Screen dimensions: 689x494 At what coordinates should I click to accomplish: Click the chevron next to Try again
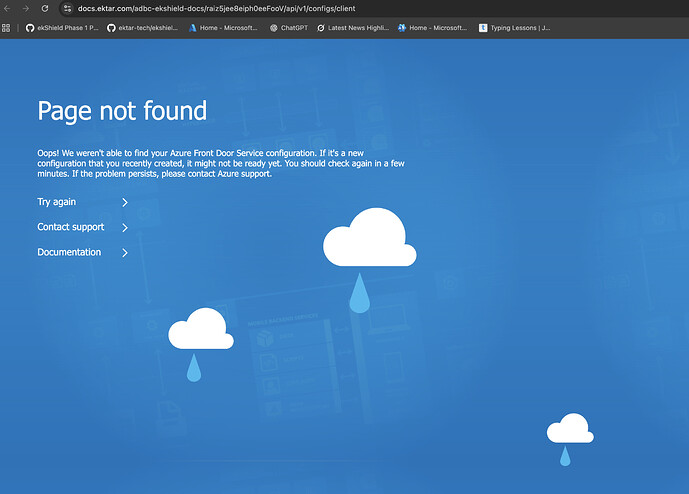click(125, 202)
